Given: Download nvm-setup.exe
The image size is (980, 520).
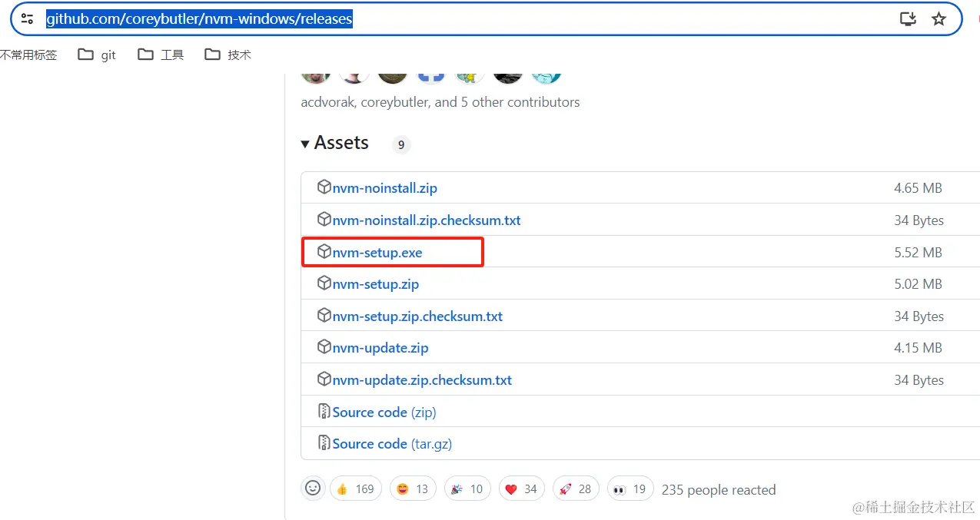Looking at the screenshot, I should click(377, 253).
